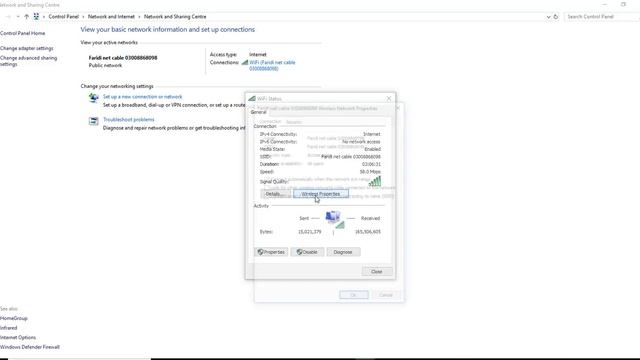Open HomeGroup link under See also

click(14, 318)
